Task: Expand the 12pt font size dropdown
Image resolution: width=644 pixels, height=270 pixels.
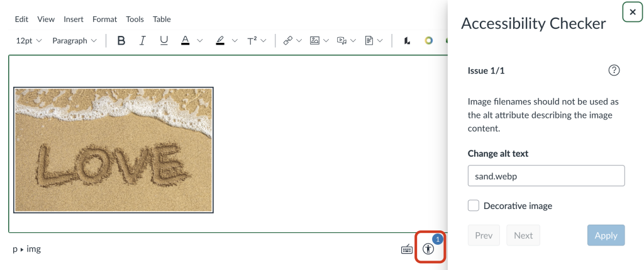Action: [x=29, y=41]
